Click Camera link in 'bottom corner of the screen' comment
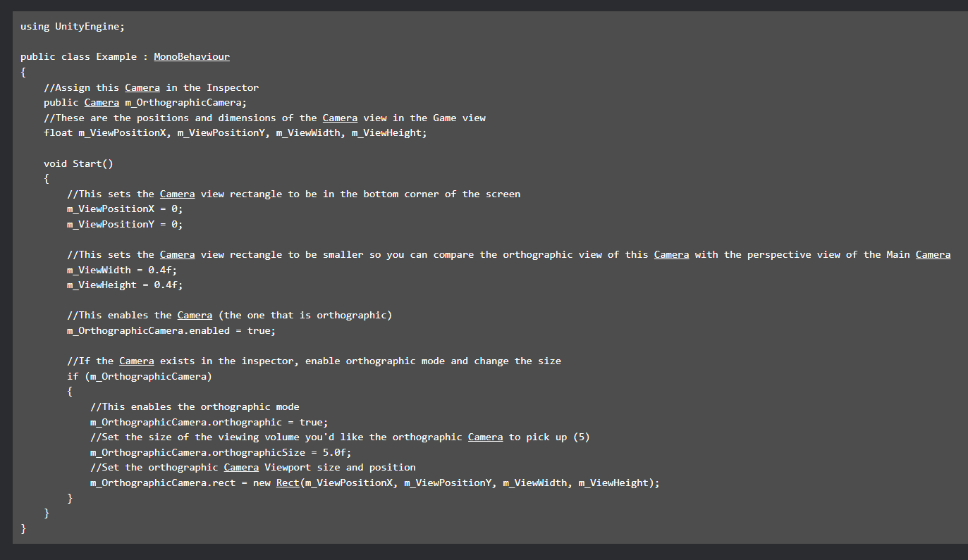 click(x=177, y=194)
